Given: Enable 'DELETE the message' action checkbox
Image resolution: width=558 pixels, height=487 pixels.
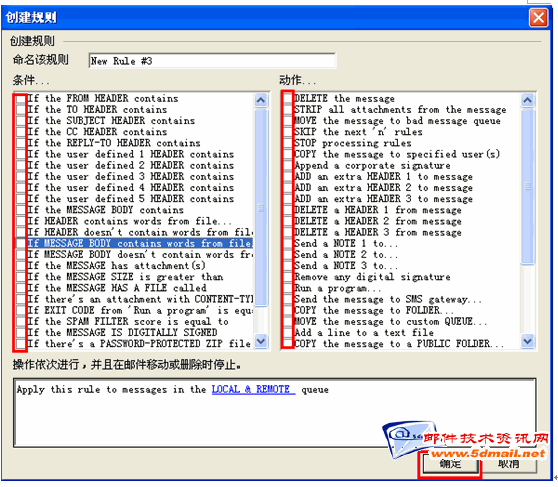Looking at the screenshot, I should click(x=288, y=98).
